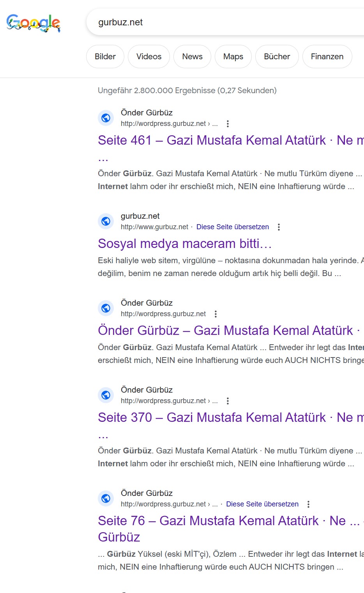Click the globe favicon next to gurbuz.net
The image size is (364, 593).
point(106,221)
